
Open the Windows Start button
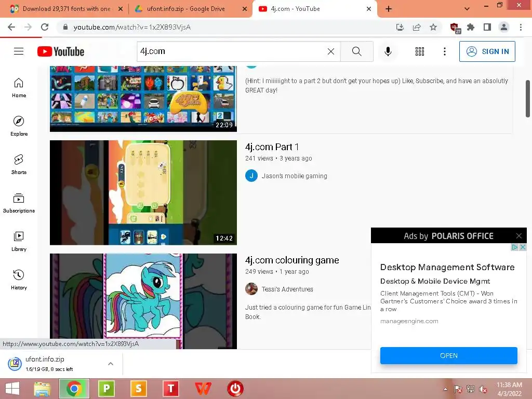[12, 389]
